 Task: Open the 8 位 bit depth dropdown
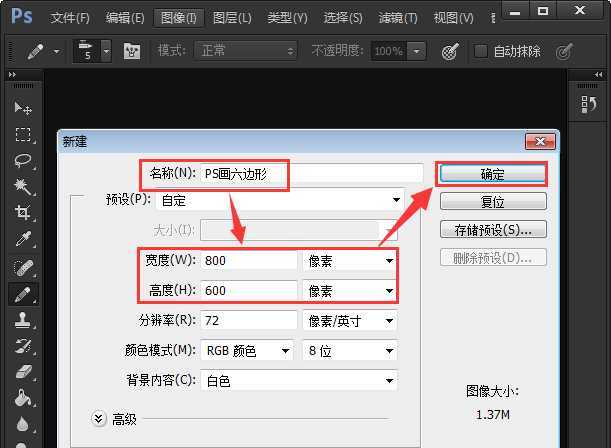350,351
